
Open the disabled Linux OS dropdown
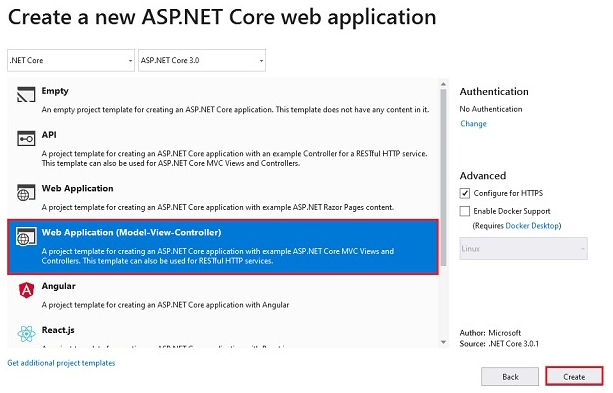523,248
